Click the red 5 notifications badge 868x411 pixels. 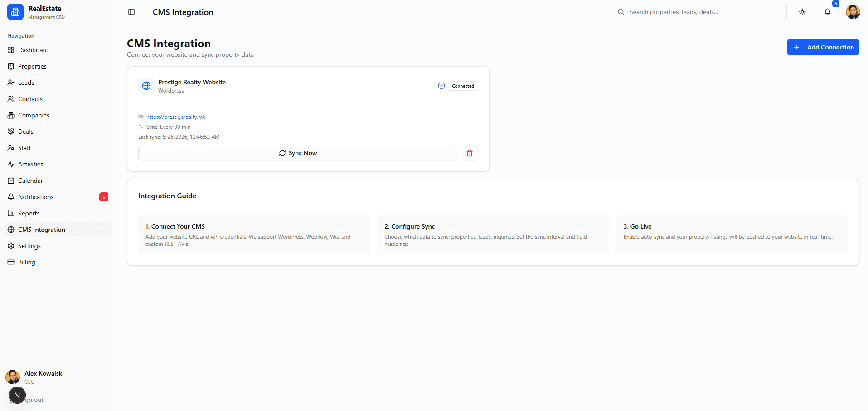pos(104,197)
